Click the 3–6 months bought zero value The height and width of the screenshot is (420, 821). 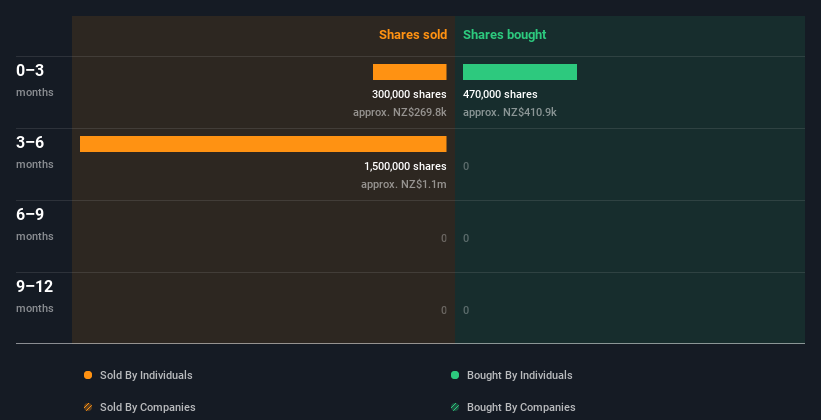pos(466,167)
